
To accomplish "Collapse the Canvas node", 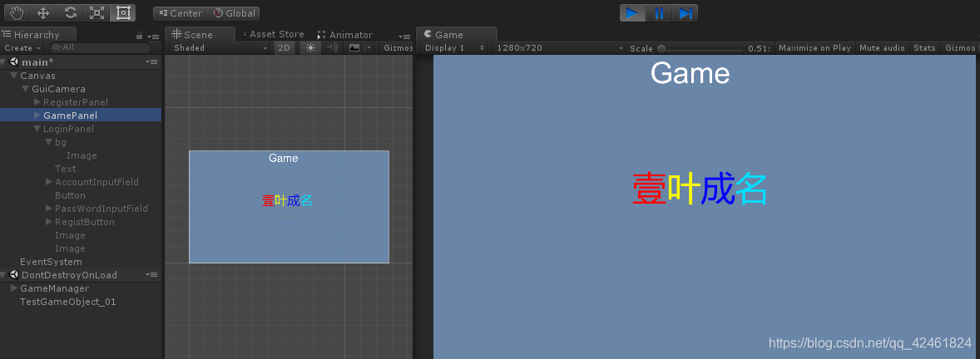I will 14,76.
